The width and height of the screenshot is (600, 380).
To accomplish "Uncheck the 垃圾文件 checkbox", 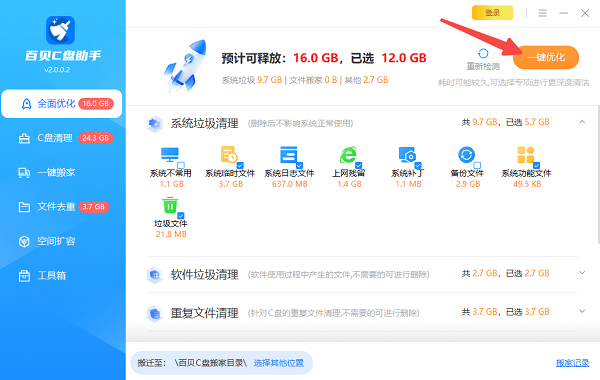I will pos(181,215).
